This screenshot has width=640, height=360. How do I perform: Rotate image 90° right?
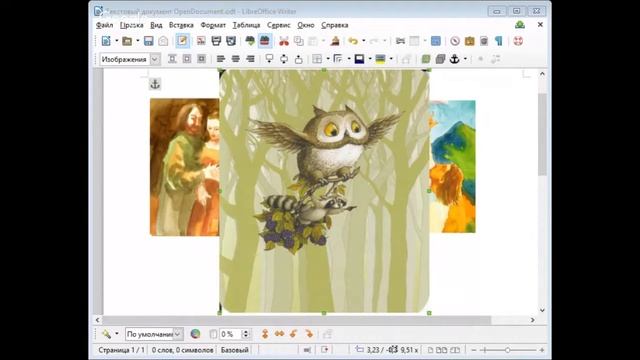[x=309, y=334]
